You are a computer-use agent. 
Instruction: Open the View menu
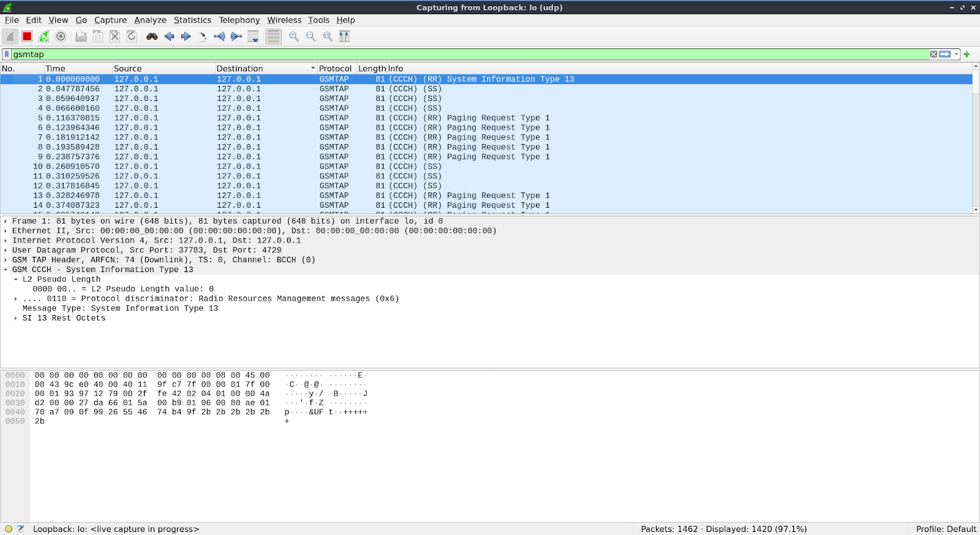[x=59, y=20]
